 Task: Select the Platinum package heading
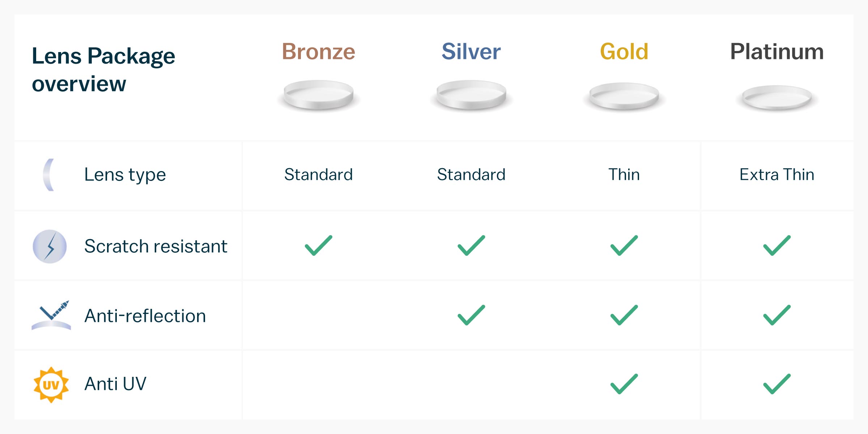pyautogui.click(x=777, y=51)
